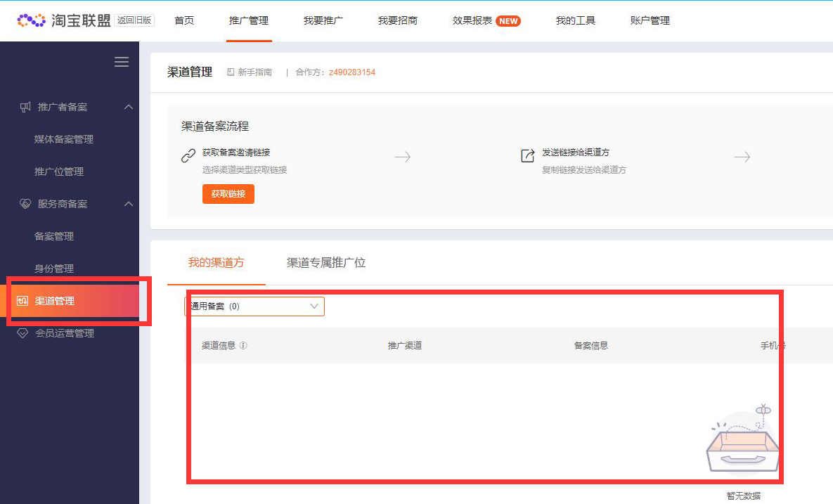This screenshot has width=833, height=504.
Task: Click the share icon beside 发送链接给渠道方
Action: [527, 155]
